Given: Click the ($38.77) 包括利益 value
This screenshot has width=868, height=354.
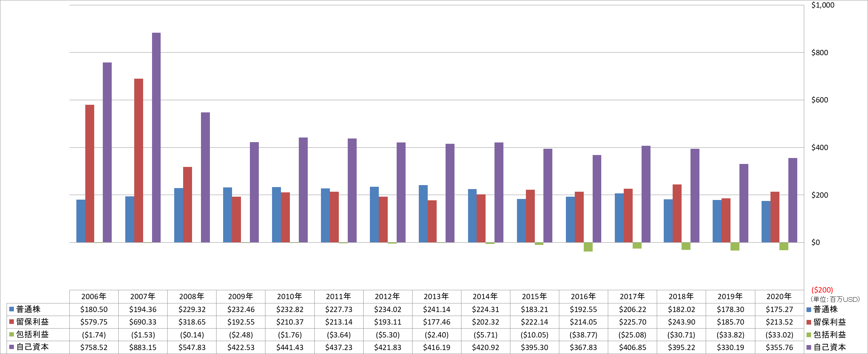Looking at the screenshot, I should click(x=583, y=335).
